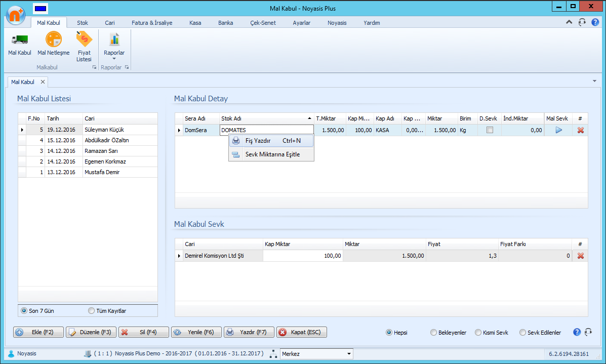
Task: Click the row indicator for Süleyman Küçük
Action: (x=22, y=130)
